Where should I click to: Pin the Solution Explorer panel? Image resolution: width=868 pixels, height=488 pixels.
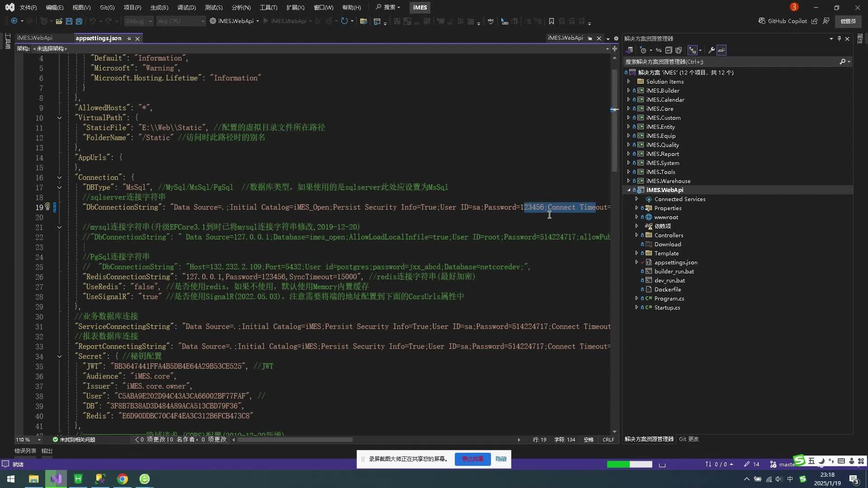tap(839, 38)
